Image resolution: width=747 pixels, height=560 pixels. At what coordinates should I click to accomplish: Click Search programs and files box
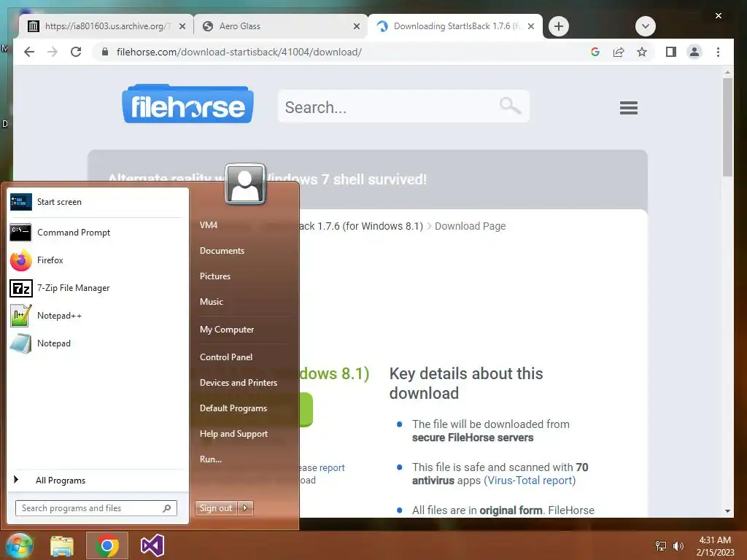(96, 508)
